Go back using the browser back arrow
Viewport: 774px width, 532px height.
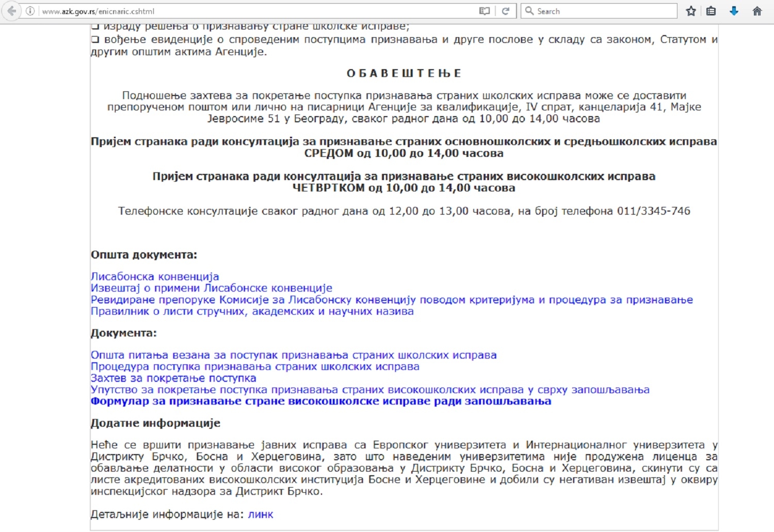pyautogui.click(x=11, y=11)
